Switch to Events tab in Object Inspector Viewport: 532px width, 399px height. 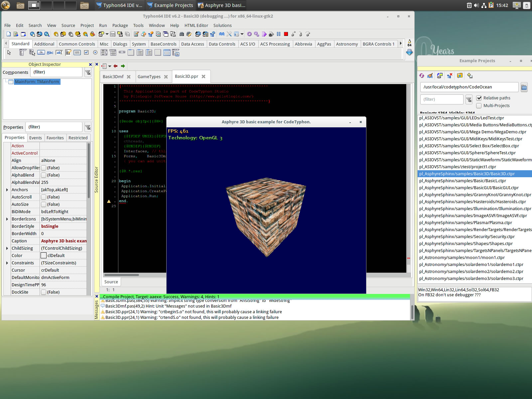tap(36, 138)
